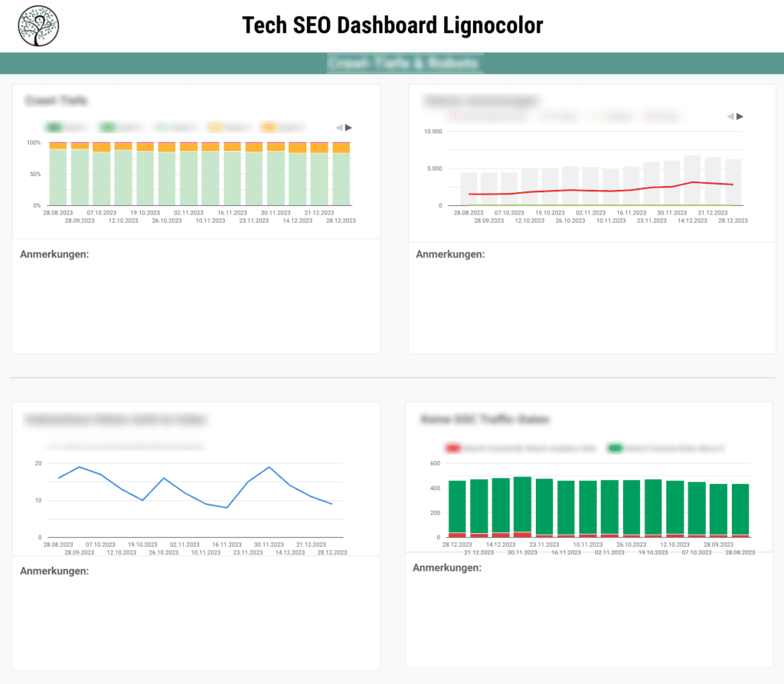Click Anmerkungen under the red line chart
The width and height of the screenshot is (784, 684).
[450, 254]
